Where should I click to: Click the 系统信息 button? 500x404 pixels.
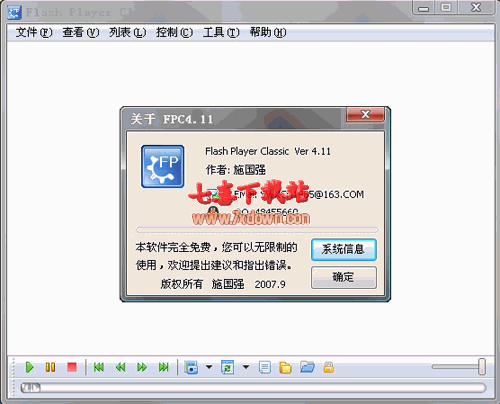pos(344,249)
